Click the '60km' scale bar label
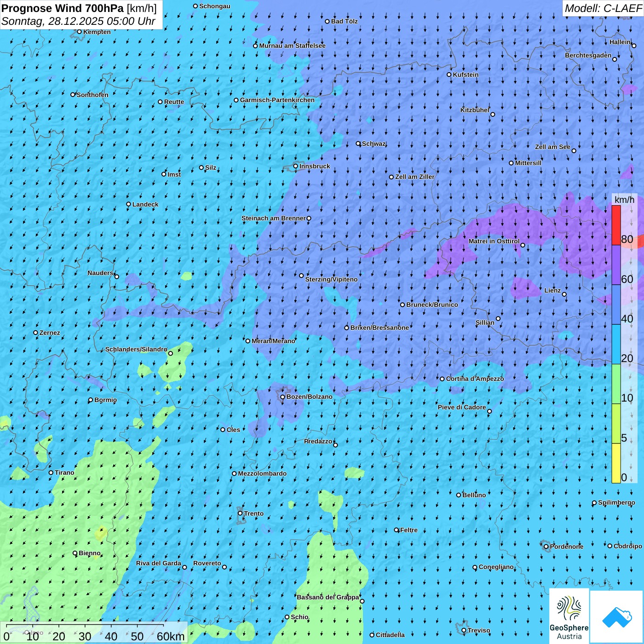This screenshot has width=644, height=644. [x=171, y=637]
